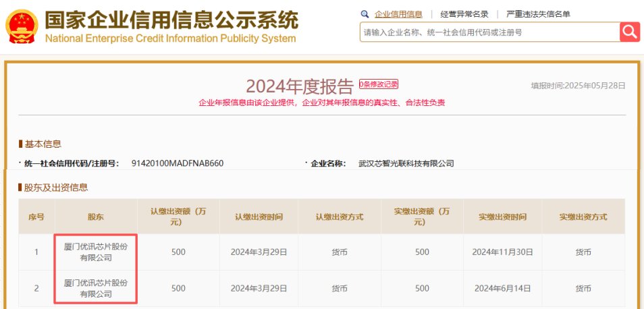Viewport: 644px width, 309px height.
Task: Open the 经营异常名录 tab
Action: pos(464,13)
